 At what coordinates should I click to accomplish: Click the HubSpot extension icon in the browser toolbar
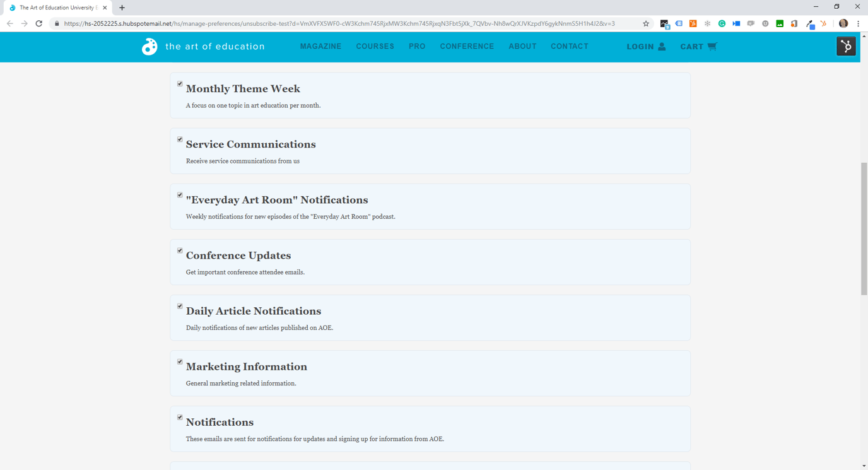tap(692, 23)
